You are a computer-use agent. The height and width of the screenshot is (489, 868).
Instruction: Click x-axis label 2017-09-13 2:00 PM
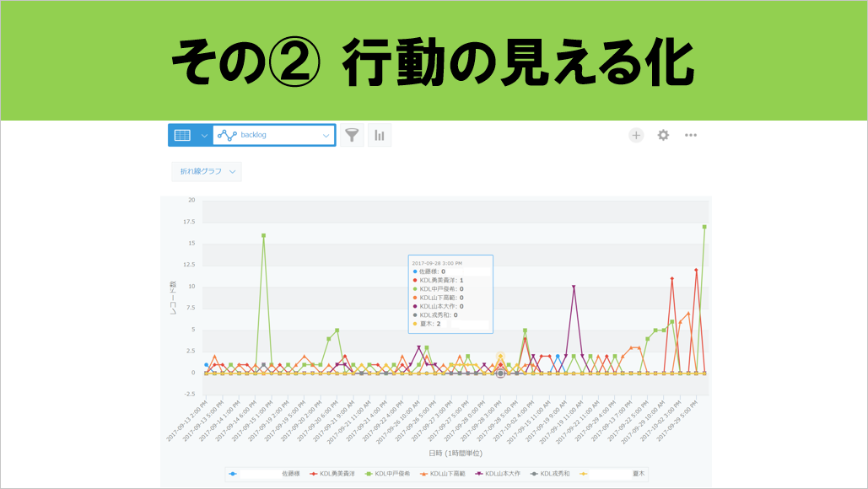pyautogui.click(x=186, y=421)
